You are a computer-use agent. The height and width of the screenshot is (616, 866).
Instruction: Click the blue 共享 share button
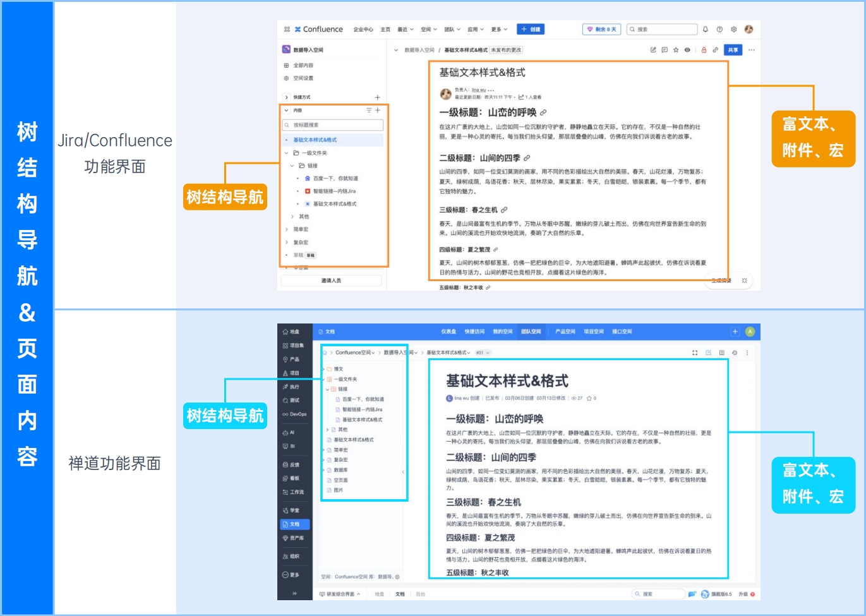pyautogui.click(x=733, y=50)
